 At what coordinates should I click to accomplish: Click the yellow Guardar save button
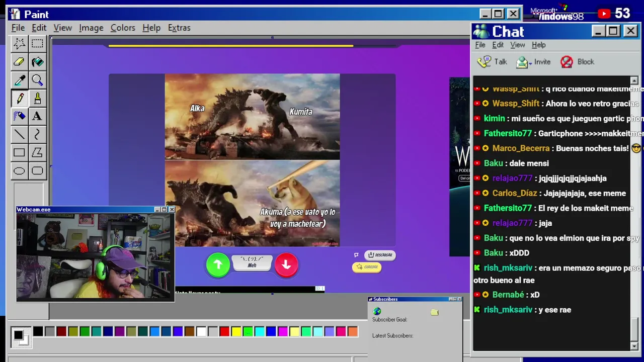pos(367,267)
